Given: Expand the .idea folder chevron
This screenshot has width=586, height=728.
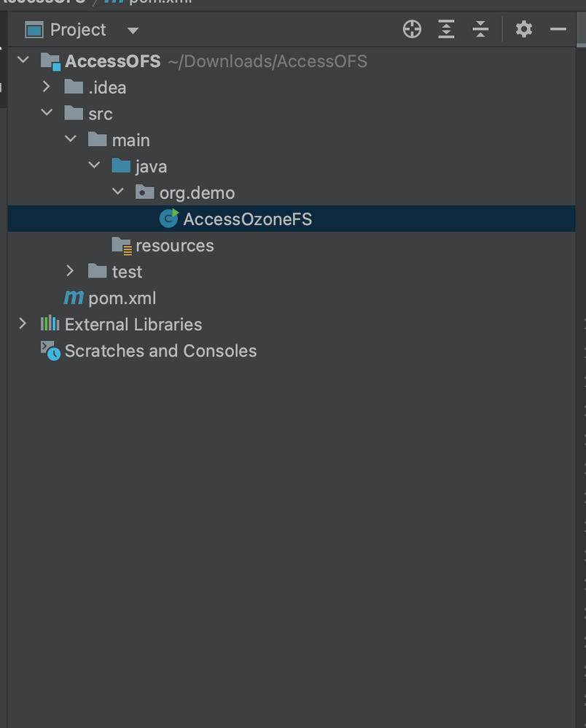Looking at the screenshot, I should [47, 87].
